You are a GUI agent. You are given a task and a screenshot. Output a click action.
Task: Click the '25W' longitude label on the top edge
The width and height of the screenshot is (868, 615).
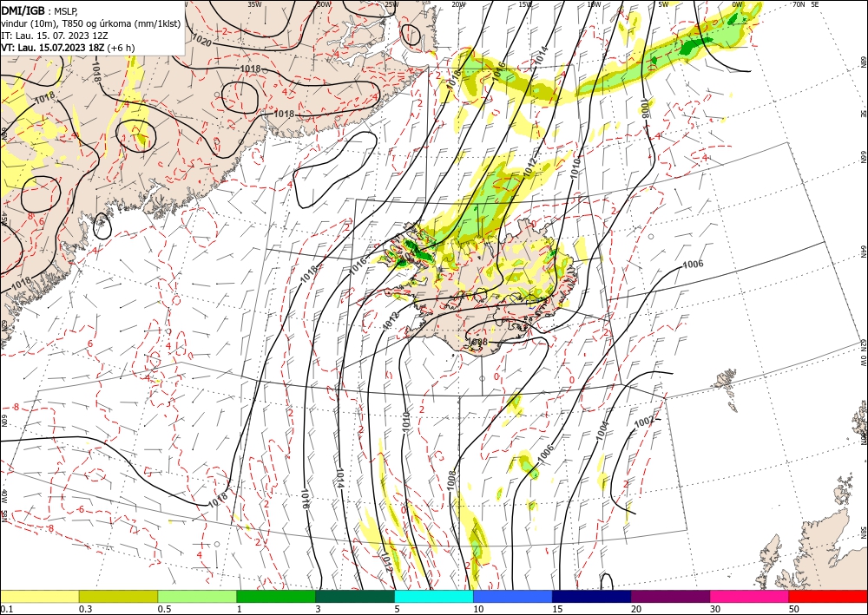click(391, 4)
